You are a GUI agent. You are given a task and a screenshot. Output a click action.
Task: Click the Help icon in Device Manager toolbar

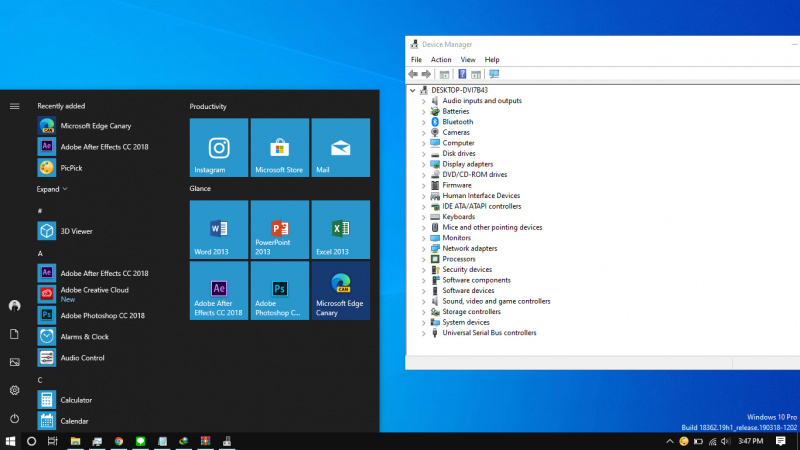(462, 74)
